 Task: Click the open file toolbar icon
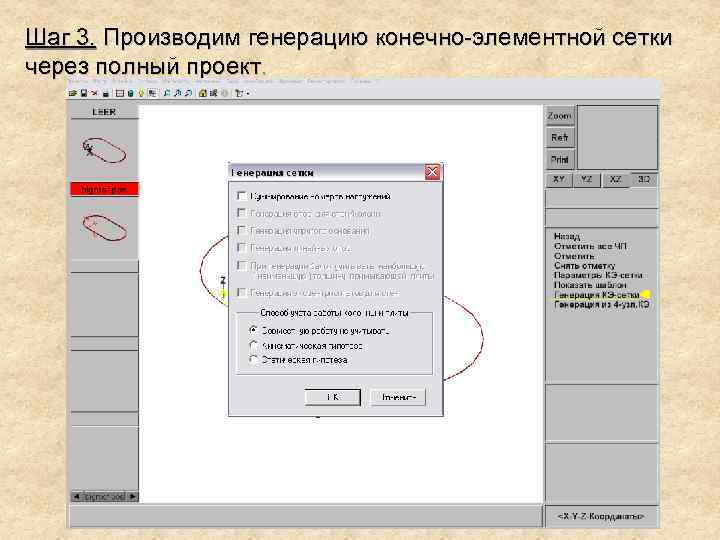(x=73, y=93)
